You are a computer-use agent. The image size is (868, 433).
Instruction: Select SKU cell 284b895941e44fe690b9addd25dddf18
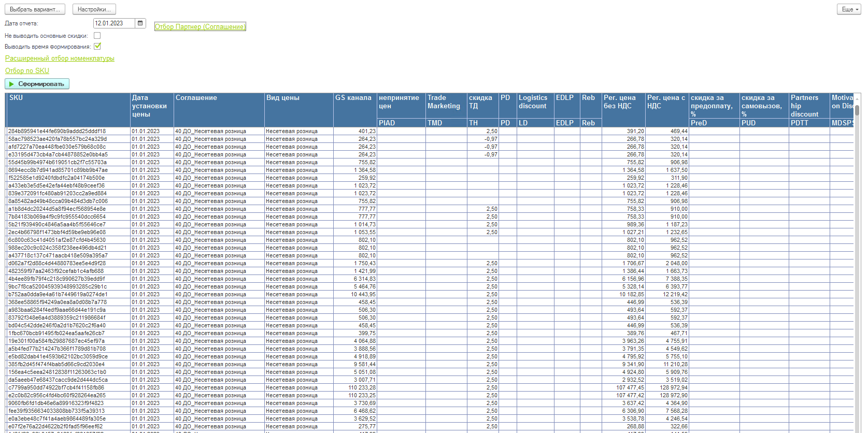click(68, 131)
